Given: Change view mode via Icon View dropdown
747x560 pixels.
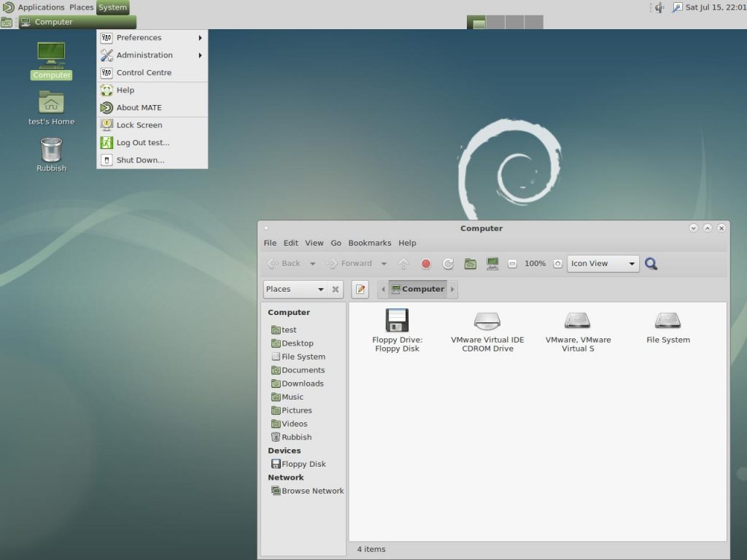Looking at the screenshot, I should pyautogui.click(x=603, y=263).
